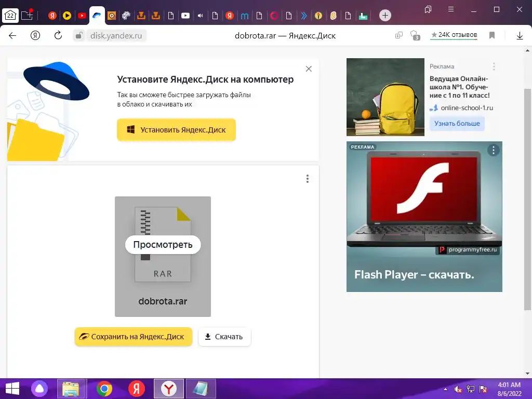
Task: Click the Установить Яндекс.Диск button
Action: click(176, 129)
